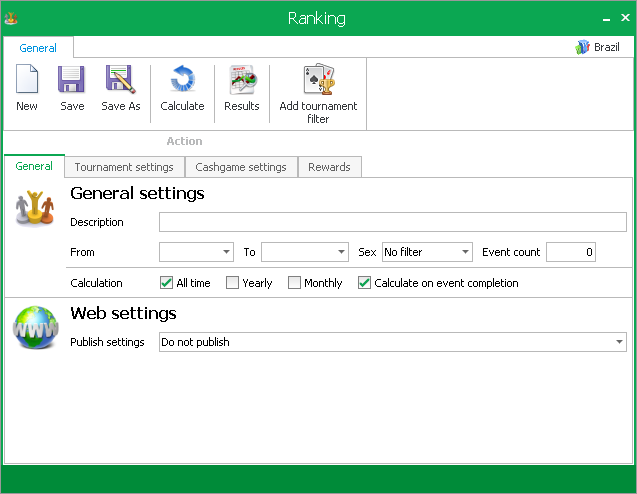Click the Event count label
The width and height of the screenshot is (637, 494).
click(x=511, y=252)
